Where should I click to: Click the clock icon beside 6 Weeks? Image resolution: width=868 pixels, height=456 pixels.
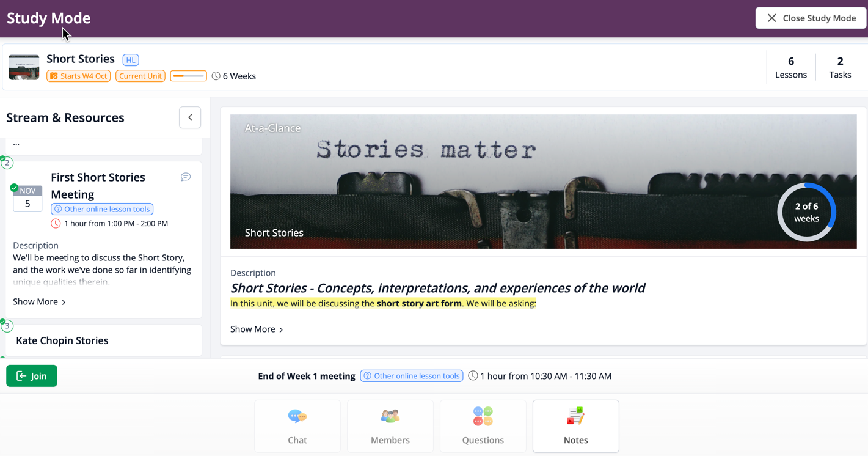[216, 76]
